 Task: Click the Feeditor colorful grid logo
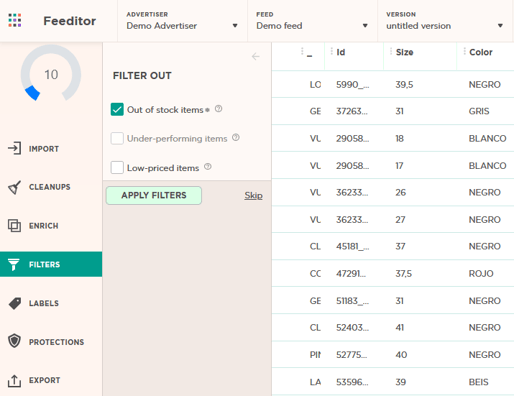15,20
